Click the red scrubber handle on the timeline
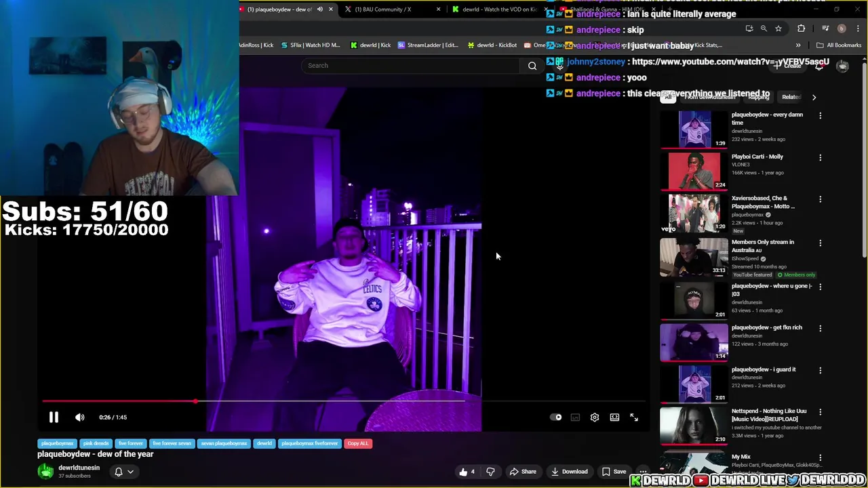The height and width of the screenshot is (488, 868). coord(195,402)
